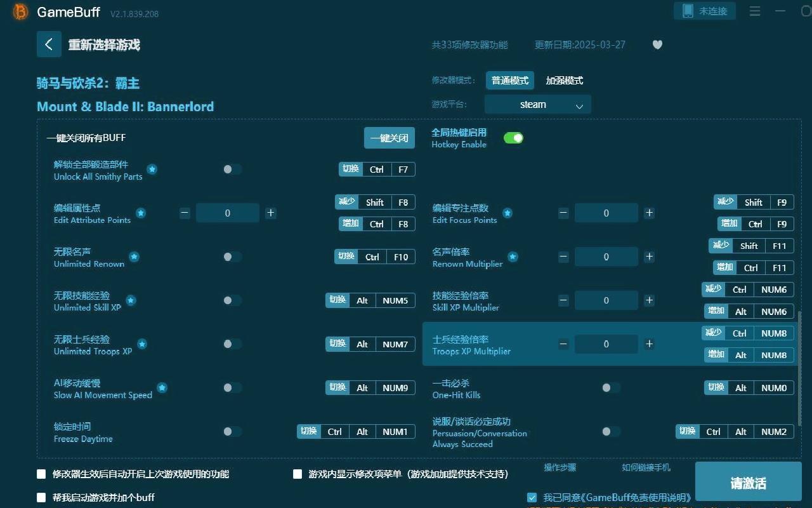Click Renown Multiplier value field

tap(606, 257)
